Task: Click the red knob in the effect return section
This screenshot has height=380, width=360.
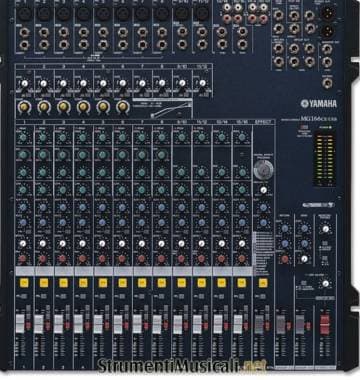Action: coord(285,259)
